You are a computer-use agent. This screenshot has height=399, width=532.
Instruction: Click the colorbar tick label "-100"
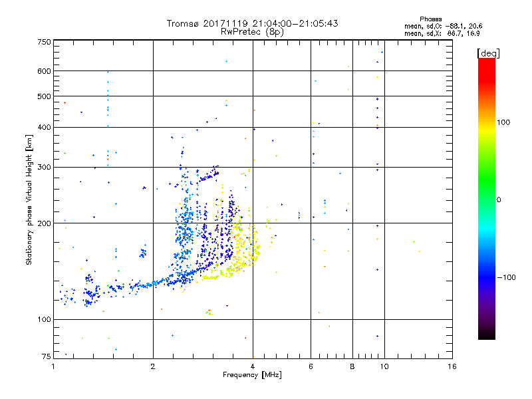pos(506,277)
